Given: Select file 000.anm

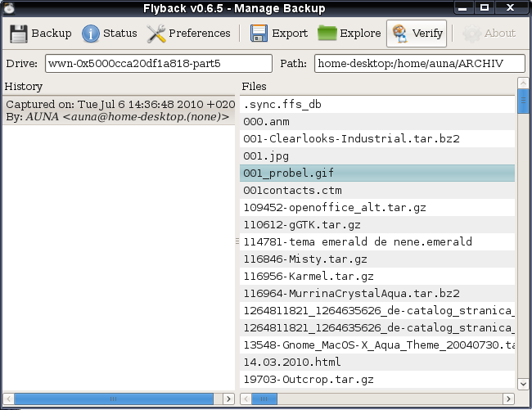Looking at the screenshot, I should (377, 122).
